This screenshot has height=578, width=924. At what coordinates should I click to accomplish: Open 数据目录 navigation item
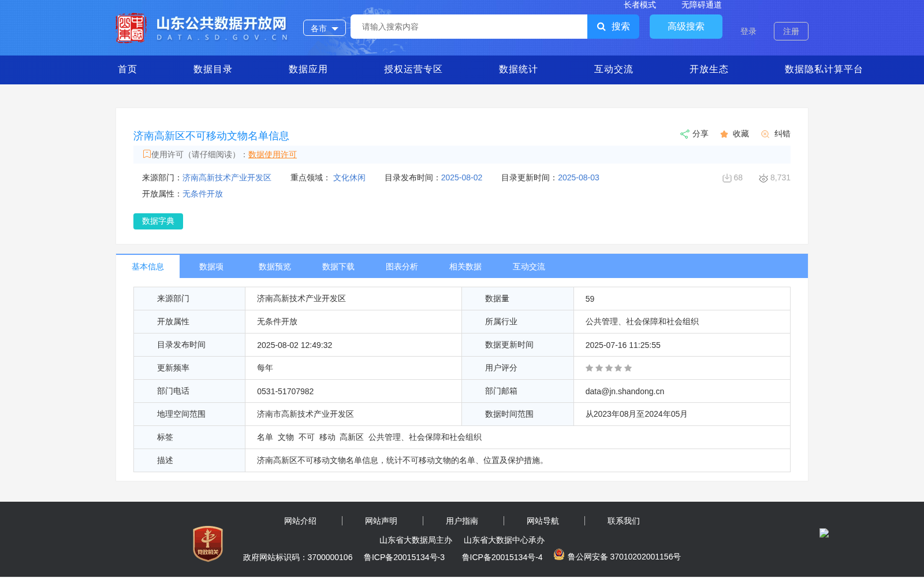(x=213, y=69)
